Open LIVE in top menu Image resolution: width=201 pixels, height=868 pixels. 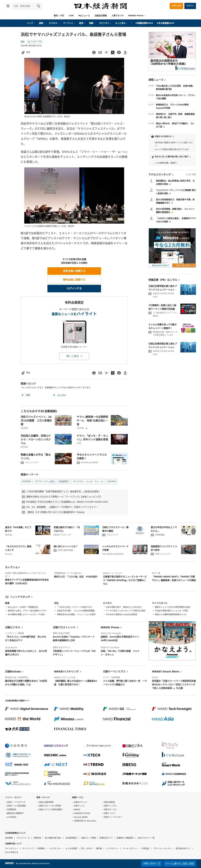coord(71,15)
